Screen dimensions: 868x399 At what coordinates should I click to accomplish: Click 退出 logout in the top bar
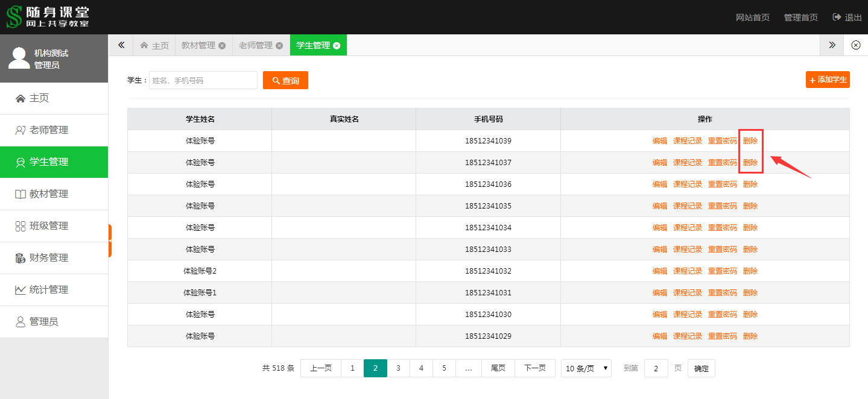[847, 17]
